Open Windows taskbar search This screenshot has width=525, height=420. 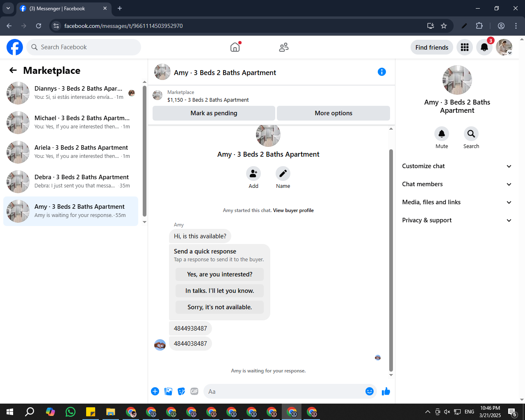click(x=30, y=412)
